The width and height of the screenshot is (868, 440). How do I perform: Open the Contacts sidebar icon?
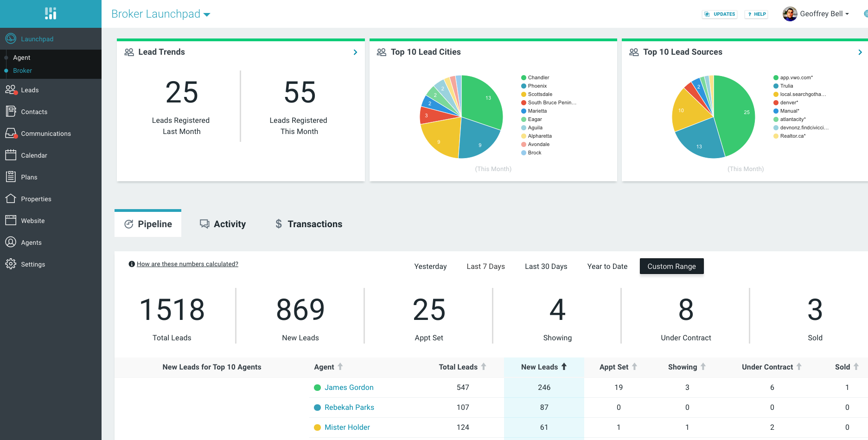[11, 112]
